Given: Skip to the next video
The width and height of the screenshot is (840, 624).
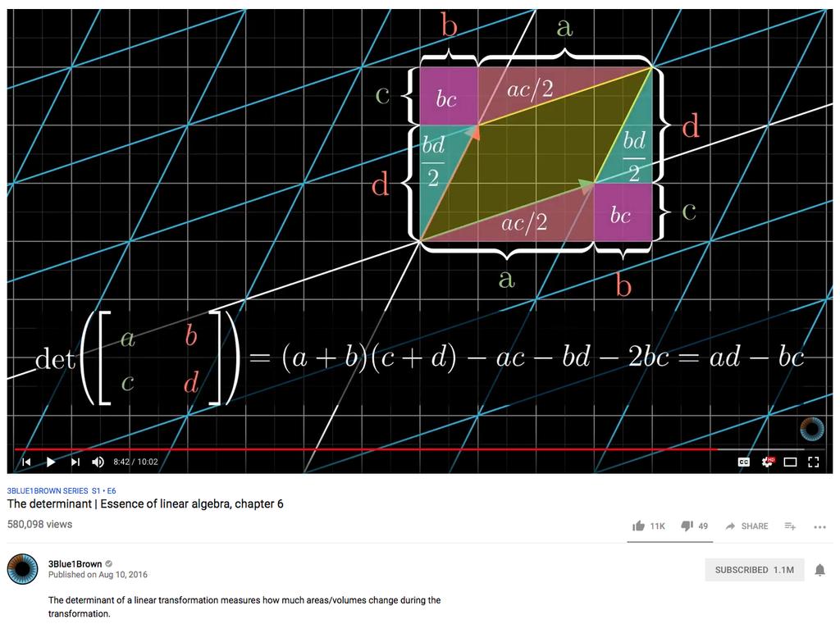Looking at the screenshot, I should tap(75, 462).
